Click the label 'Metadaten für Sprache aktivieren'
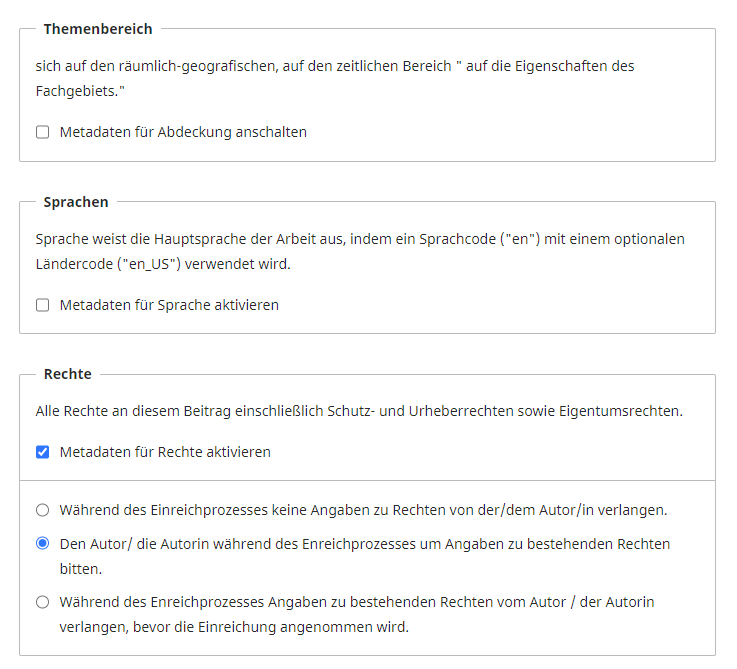 [169, 305]
